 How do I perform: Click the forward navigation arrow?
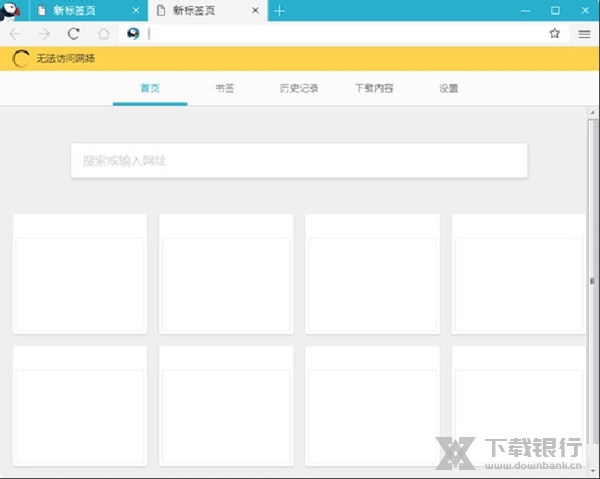pos(44,33)
